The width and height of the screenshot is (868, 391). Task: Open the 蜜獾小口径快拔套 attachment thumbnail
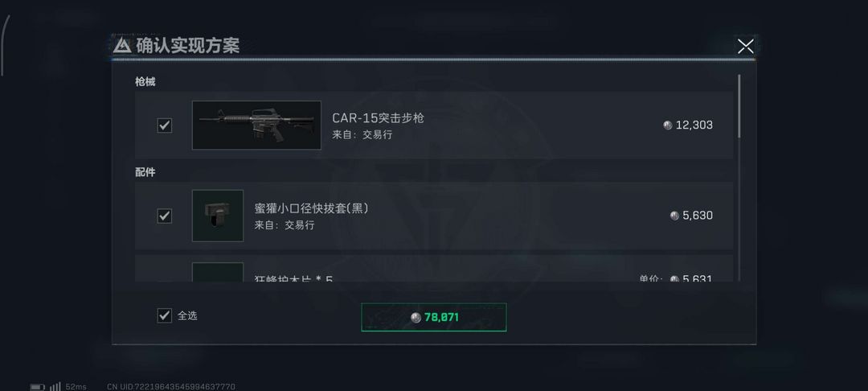[218, 216]
